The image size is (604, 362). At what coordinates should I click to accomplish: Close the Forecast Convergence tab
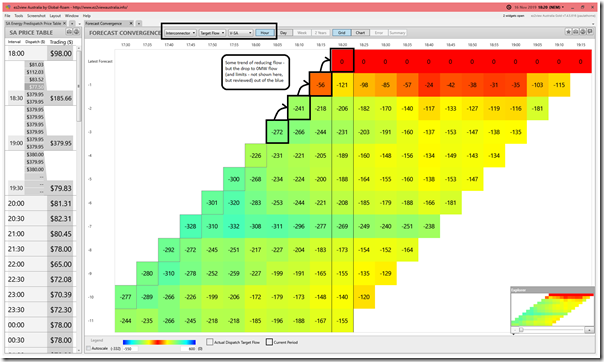click(131, 23)
